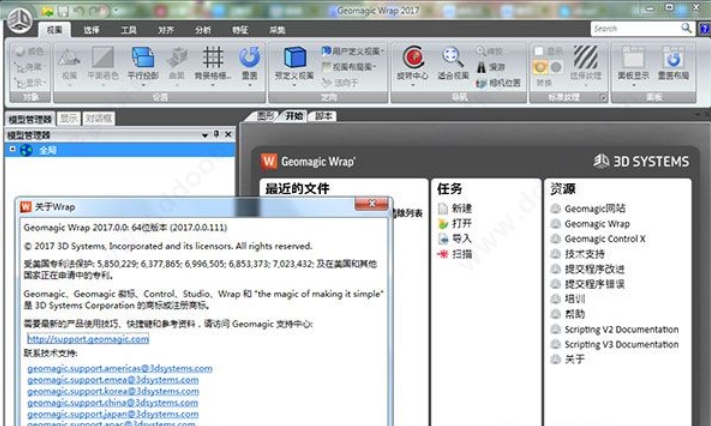Toggle the 显示 checkbox in the ribbon
The height and width of the screenshot is (426, 711).
tap(539, 51)
